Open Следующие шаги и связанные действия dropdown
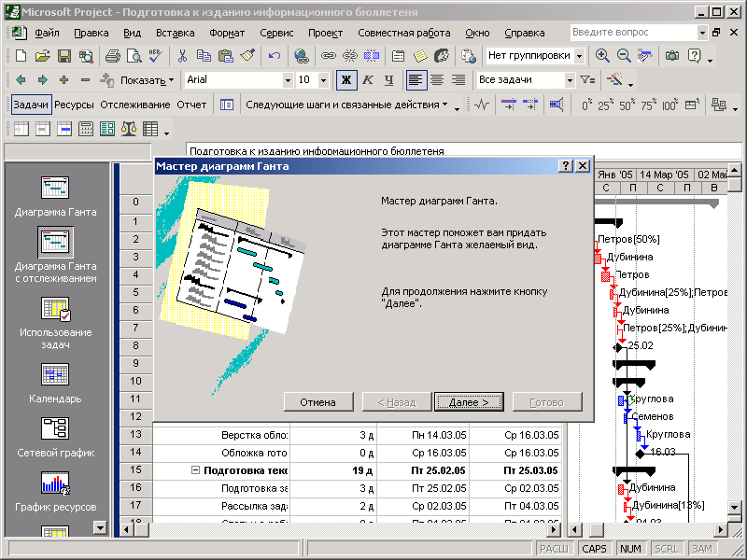The height and width of the screenshot is (560, 747). pos(346,105)
